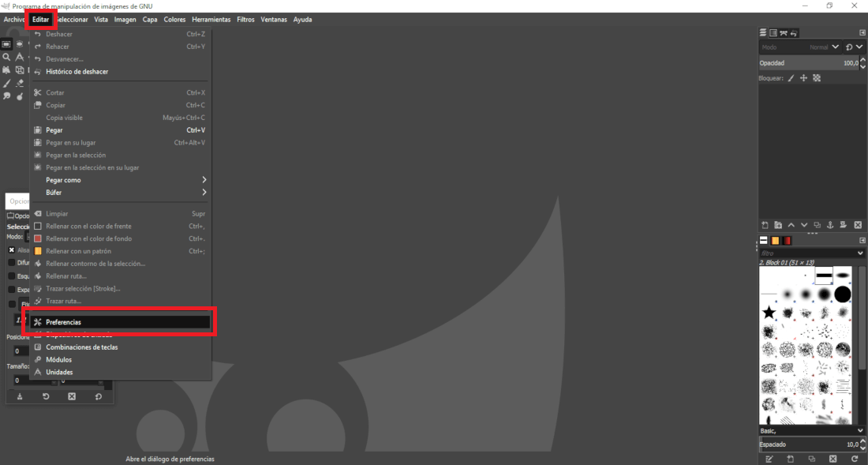Choose Unidades from the Editar menu
Image resolution: width=868 pixels, height=465 pixels.
pyautogui.click(x=121, y=372)
